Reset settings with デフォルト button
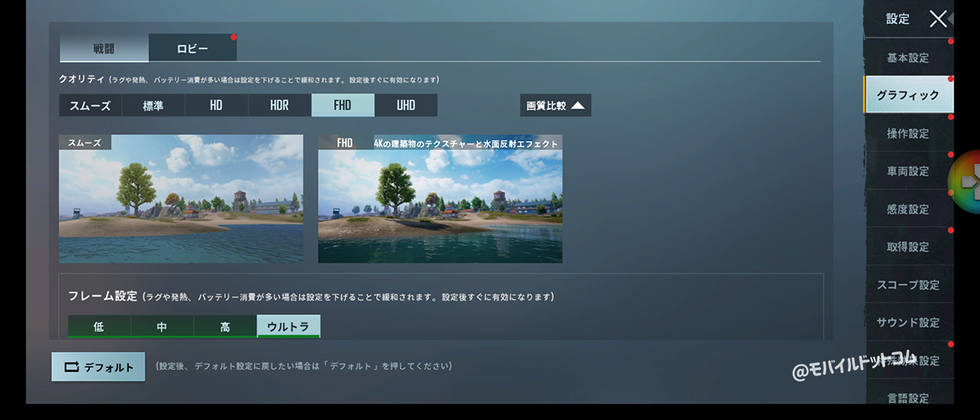 click(x=98, y=367)
